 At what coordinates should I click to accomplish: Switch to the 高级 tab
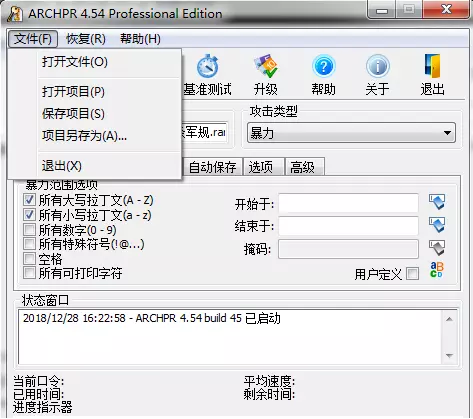pyautogui.click(x=303, y=167)
